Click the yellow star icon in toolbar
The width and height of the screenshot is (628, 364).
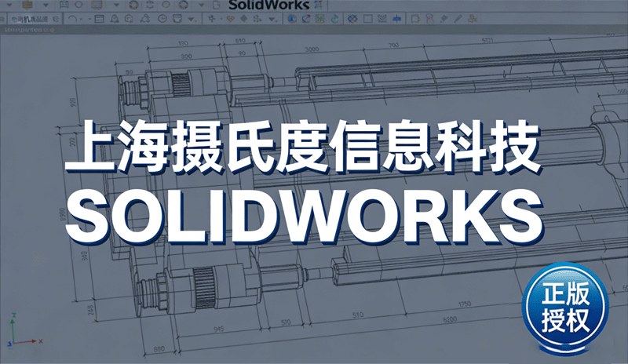tap(473, 19)
